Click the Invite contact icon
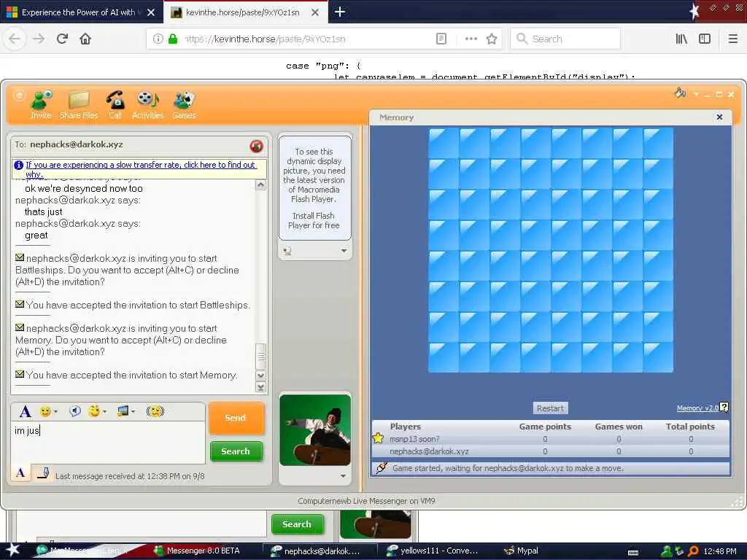Viewport: 747px width, 560px height. click(41, 105)
